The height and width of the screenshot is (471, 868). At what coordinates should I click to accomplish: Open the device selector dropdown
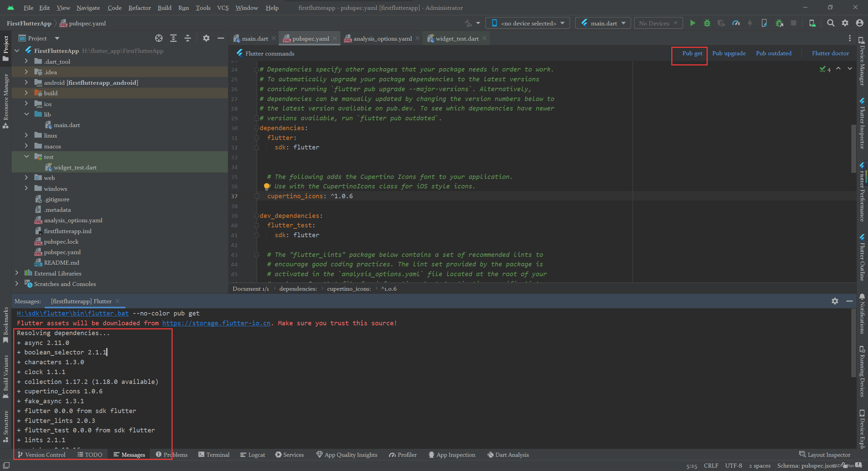(x=528, y=23)
